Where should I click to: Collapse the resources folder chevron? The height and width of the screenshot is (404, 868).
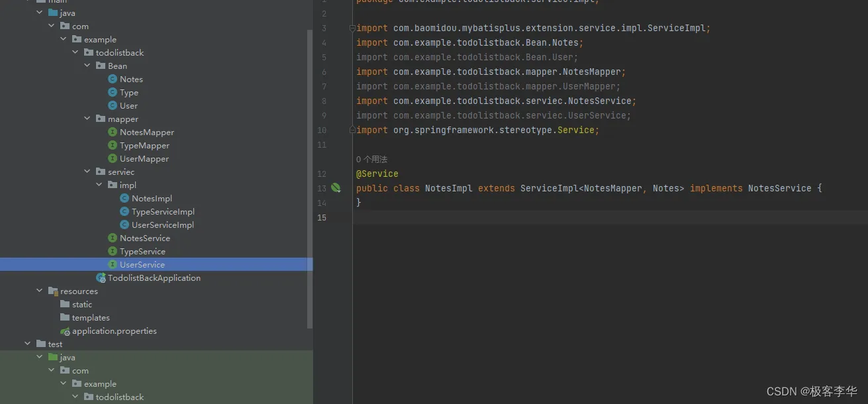click(40, 291)
